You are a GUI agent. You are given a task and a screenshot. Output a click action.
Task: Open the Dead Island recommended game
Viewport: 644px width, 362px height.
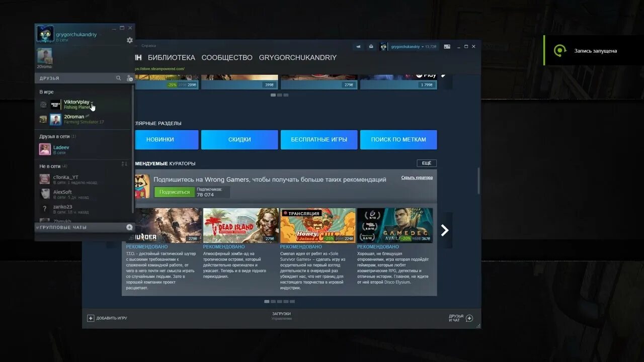[x=240, y=226]
